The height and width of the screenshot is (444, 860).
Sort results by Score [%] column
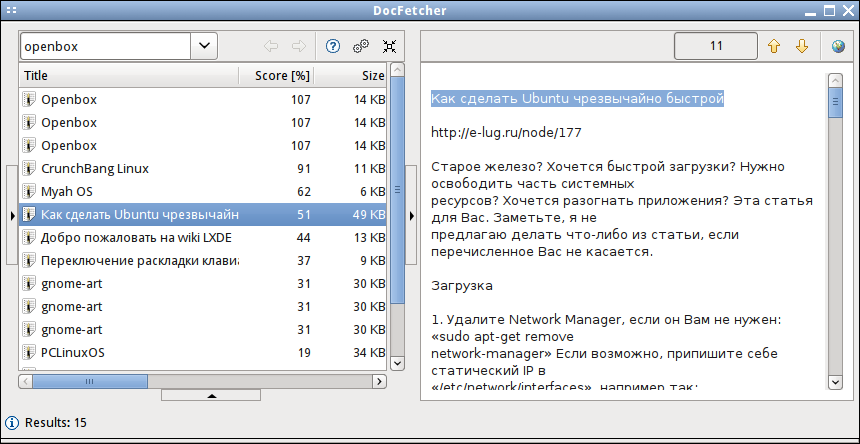click(276, 76)
